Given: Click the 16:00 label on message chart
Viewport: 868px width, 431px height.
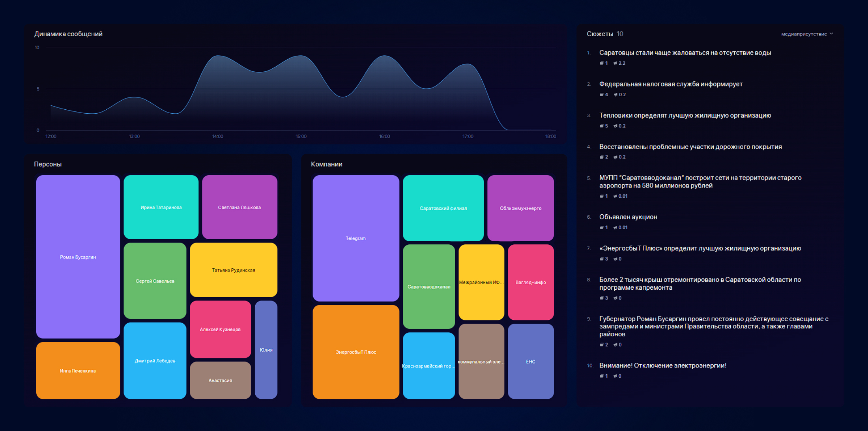Looking at the screenshot, I should (384, 137).
